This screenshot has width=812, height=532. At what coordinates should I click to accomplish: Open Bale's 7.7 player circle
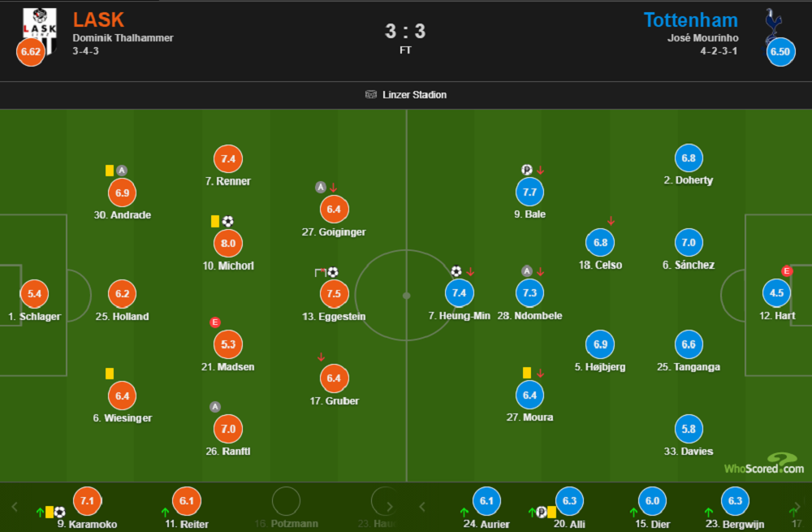[x=529, y=192]
